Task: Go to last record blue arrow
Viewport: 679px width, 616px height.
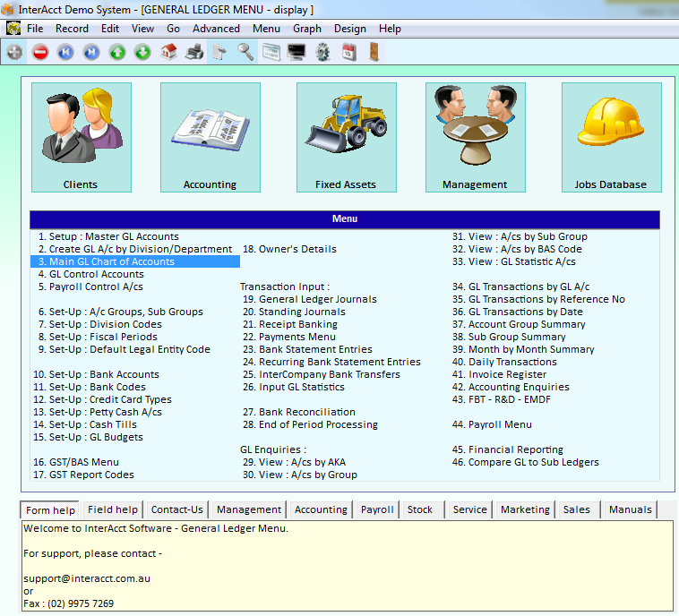Action: pyautogui.click(x=91, y=53)
